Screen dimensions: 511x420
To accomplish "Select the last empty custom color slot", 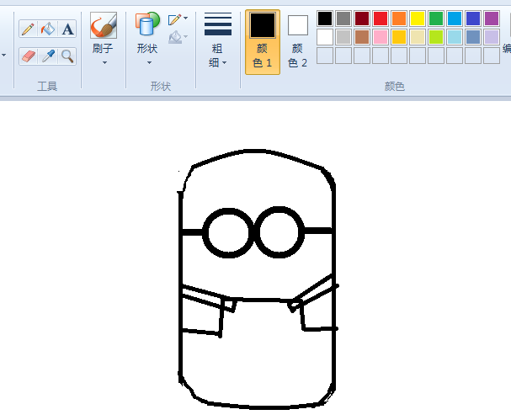I will [492, 56].
